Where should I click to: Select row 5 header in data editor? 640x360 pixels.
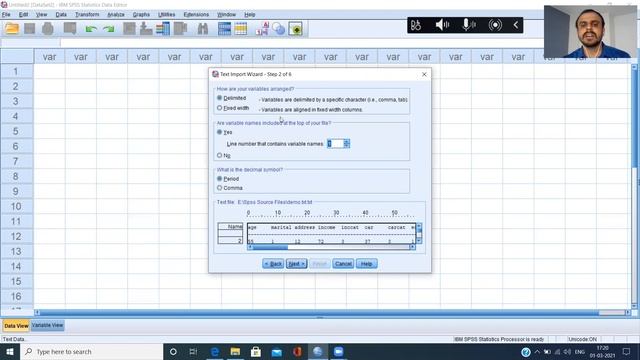click(16, 131)
